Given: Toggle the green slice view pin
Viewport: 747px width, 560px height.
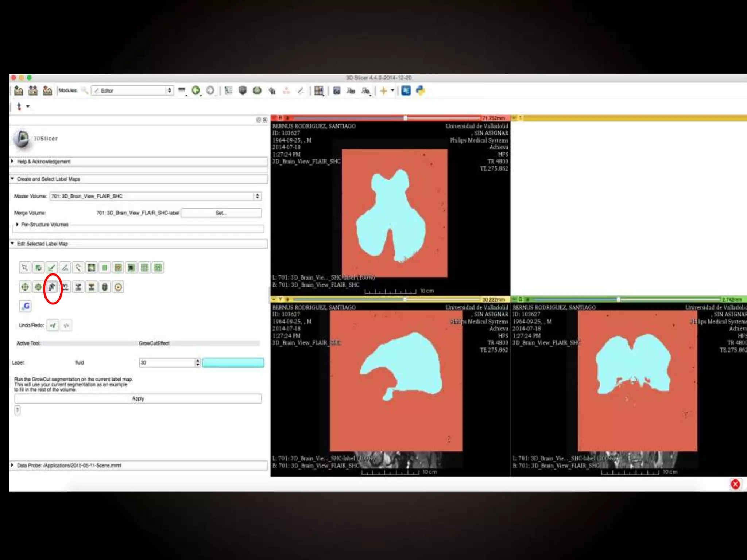Looking at the screenshot, I should pyautogui.click(x=514, y=299).
